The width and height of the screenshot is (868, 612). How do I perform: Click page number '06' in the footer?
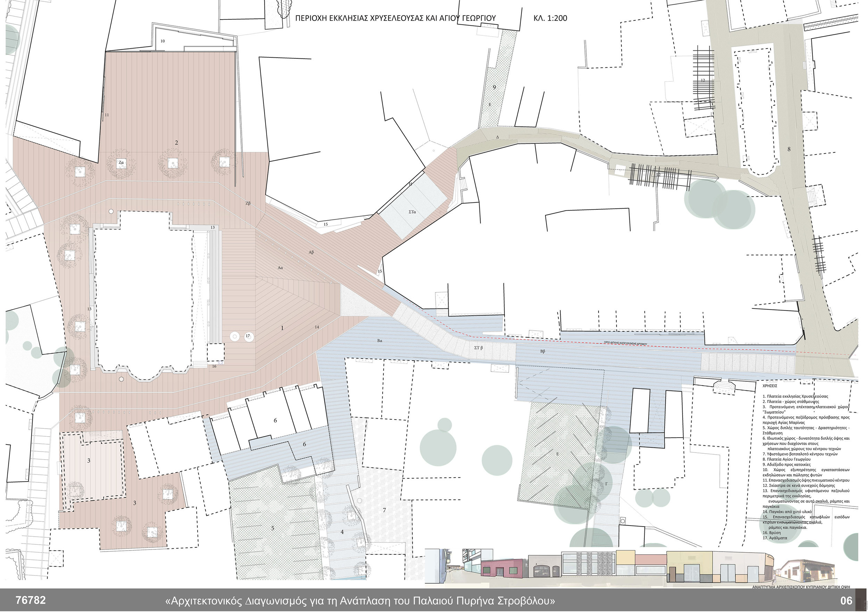coord(846,601)
